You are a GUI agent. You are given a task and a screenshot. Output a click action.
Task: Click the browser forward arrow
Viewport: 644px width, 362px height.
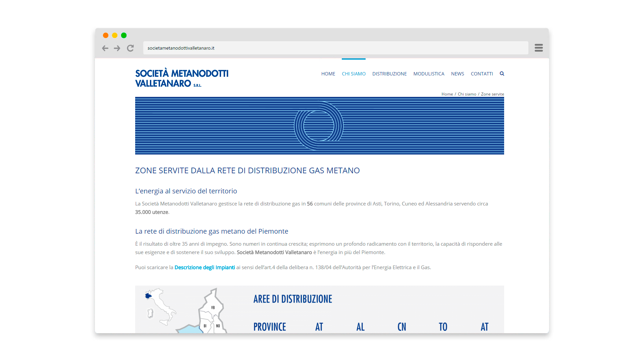click(117, 48)
